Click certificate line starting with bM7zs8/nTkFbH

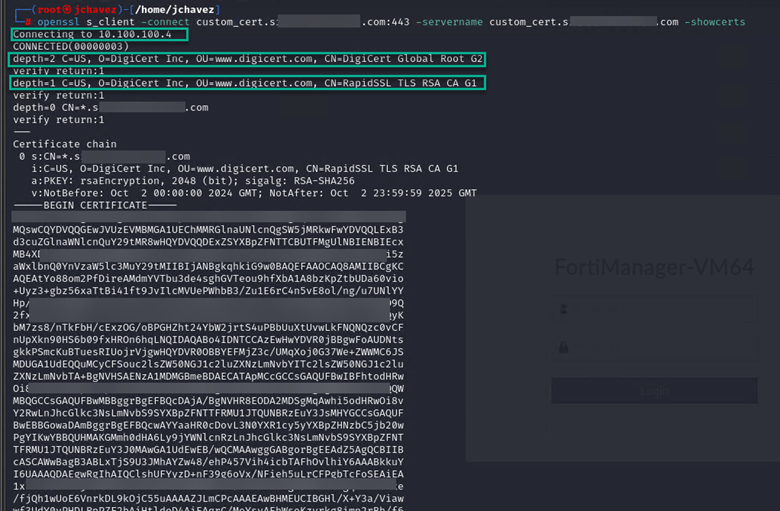click(x=208, y=327)
